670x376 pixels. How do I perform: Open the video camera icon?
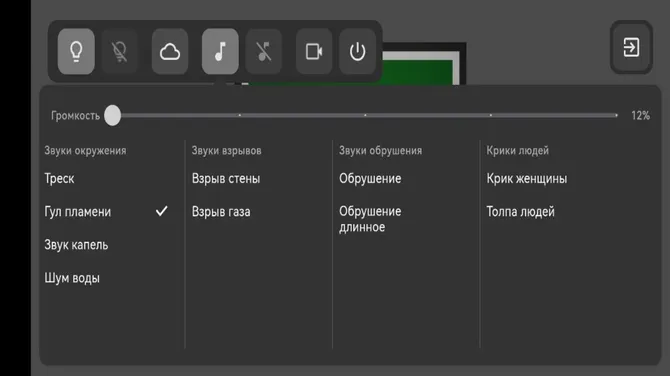pos(314,51)
